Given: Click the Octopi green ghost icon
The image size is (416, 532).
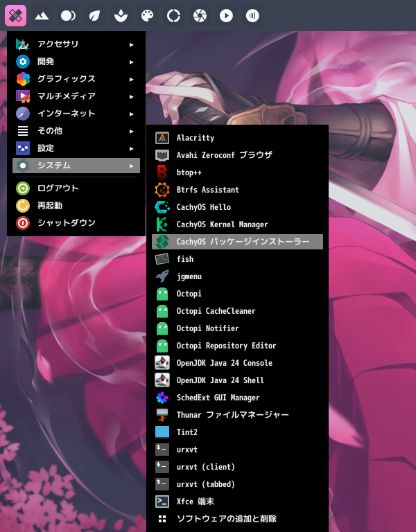Looking at the screenshot, I should pyautogui.click(x=162, y=294).
